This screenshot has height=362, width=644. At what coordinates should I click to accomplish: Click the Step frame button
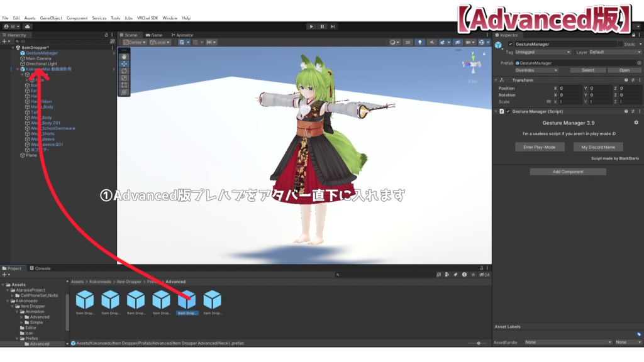coord(333,26)
